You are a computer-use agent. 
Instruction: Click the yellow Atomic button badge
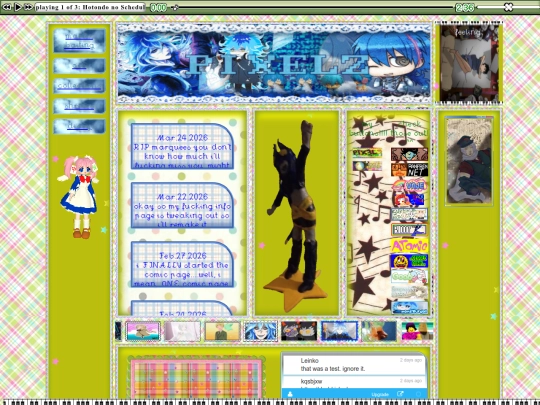point(409,246)
